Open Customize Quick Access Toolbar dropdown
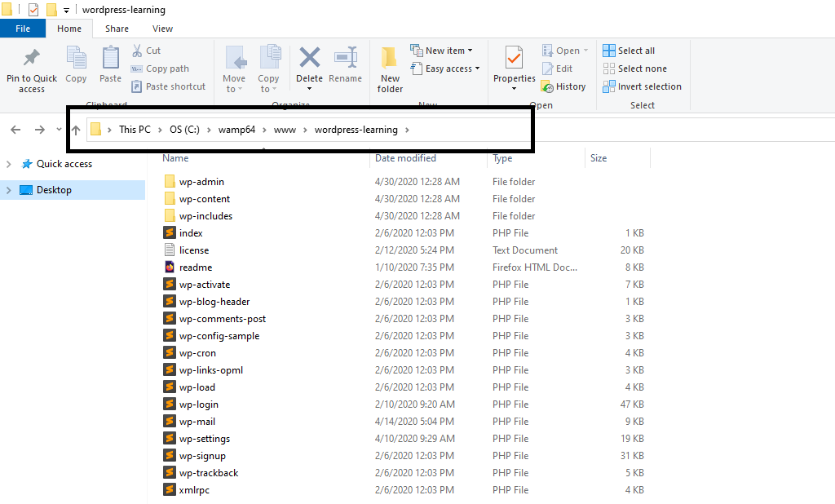This screenshot has width=835, height=504. coord(66,10)
